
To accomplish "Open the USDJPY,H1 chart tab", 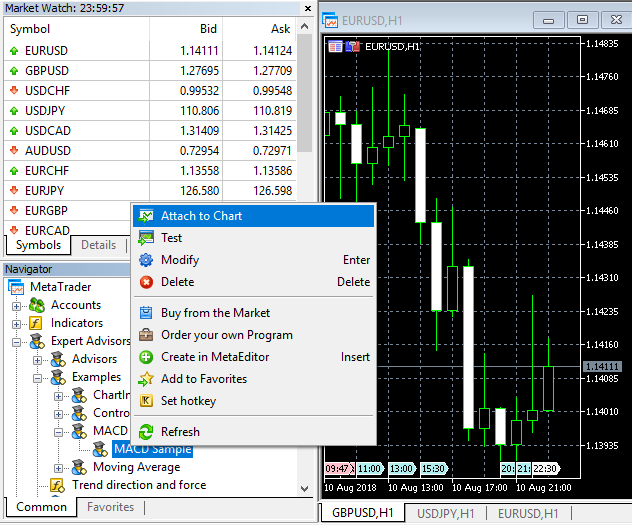I will (x=445, y=514).
